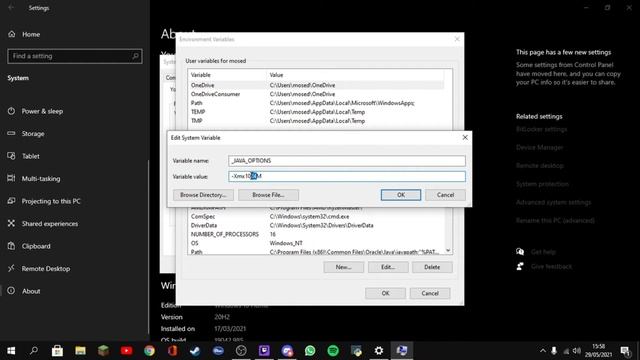Image resolution: width=640 pixels, height=360 pixels.
Task: Open Give feedback link
Action: (x=551, y=267)
